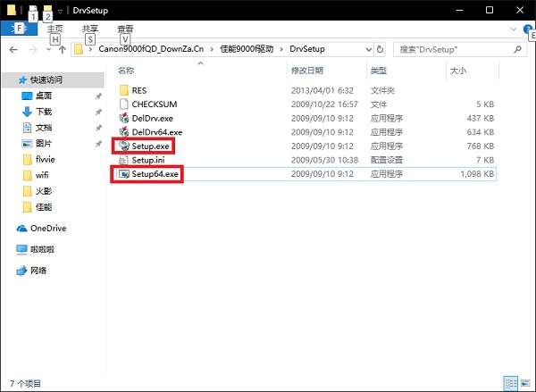Click Canon9000fQD_DownZa.Cn in breadcrumb path
The image size is (536, 392).
click(x=151, y=49)
